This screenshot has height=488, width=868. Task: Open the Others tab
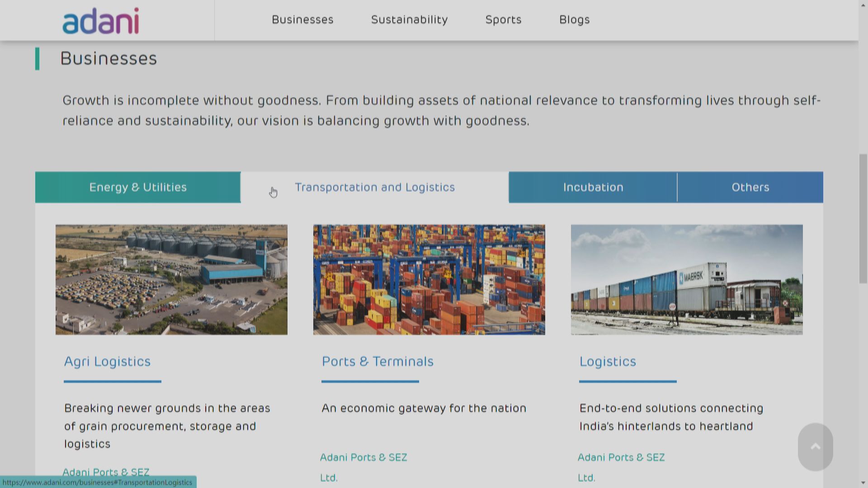(x=750, y=187)
